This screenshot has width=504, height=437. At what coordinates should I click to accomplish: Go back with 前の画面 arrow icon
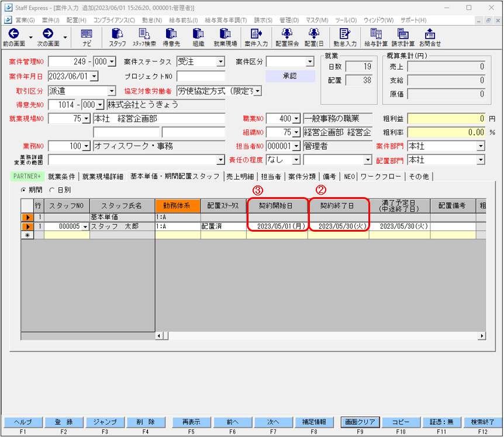click(13, 33)
